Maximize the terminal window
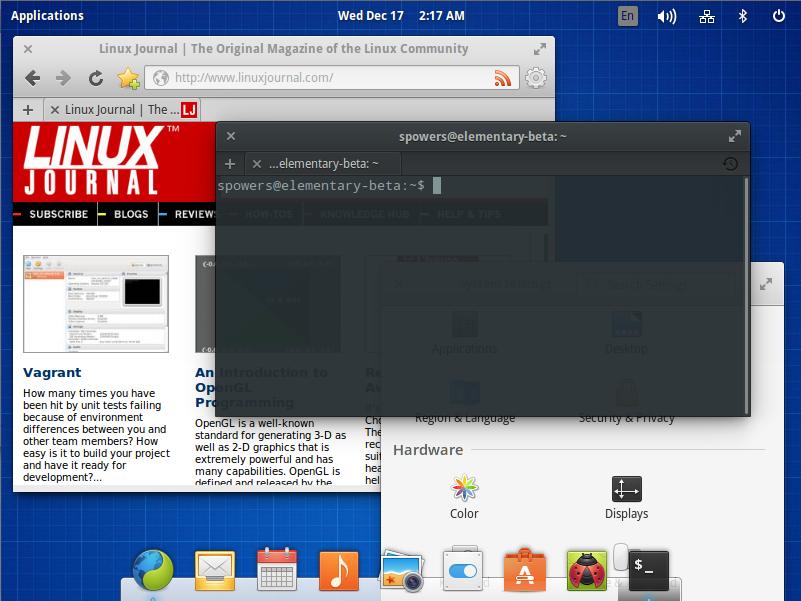Image resolution: width=801 pixels, height=601 pixels. pyautogui.click(x=735, y=136)
